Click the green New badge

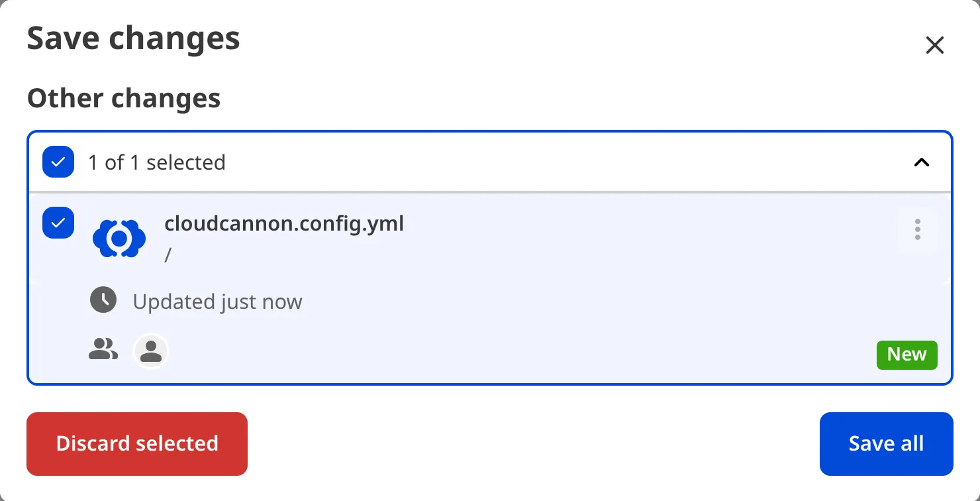[906, 355]
